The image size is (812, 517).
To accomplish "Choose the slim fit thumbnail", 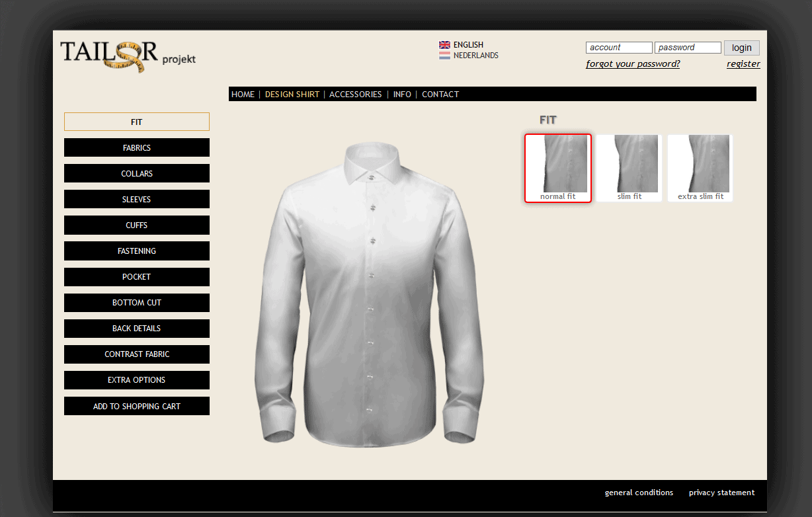I will click(629, 168).
